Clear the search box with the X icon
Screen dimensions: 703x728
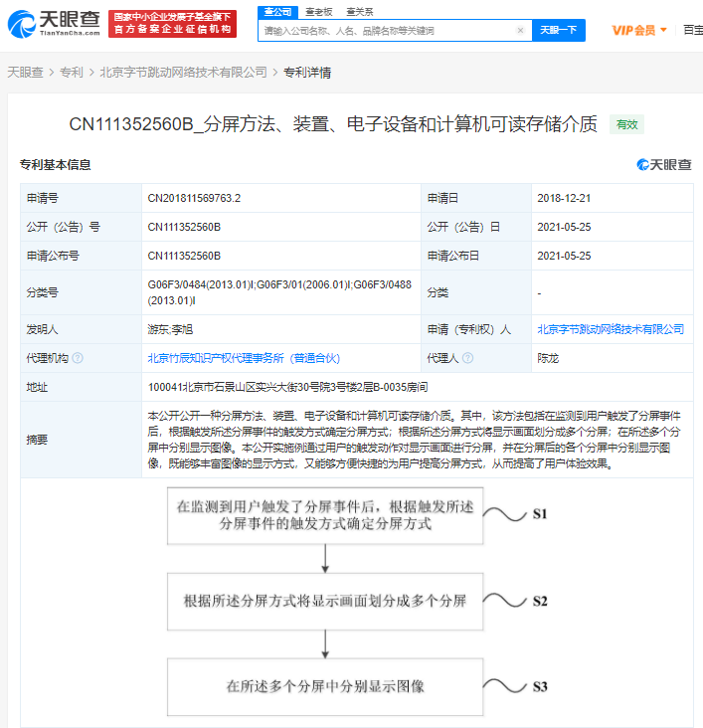click(x=519, y=31)
